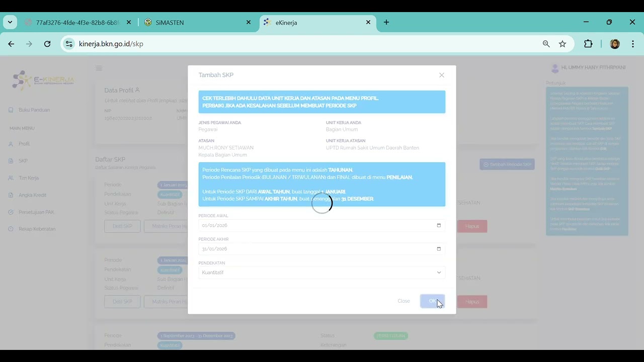
Task: Toggle the sidebar hamburger menu
Action: click(x=99, y=68)
